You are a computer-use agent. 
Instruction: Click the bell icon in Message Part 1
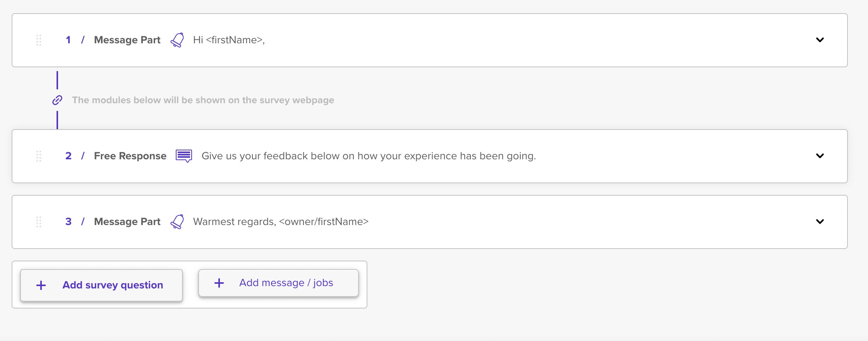[x=177, y=40]
